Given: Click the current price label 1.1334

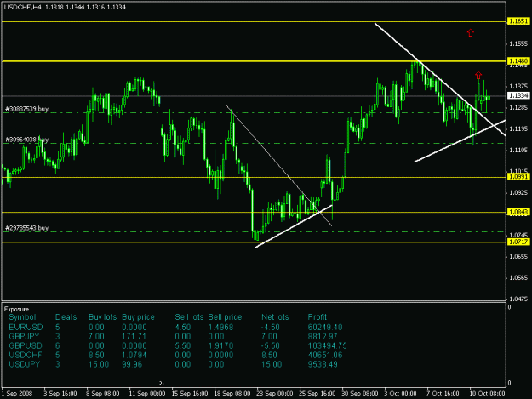Looking at the screenshot, I should point(518,95).
